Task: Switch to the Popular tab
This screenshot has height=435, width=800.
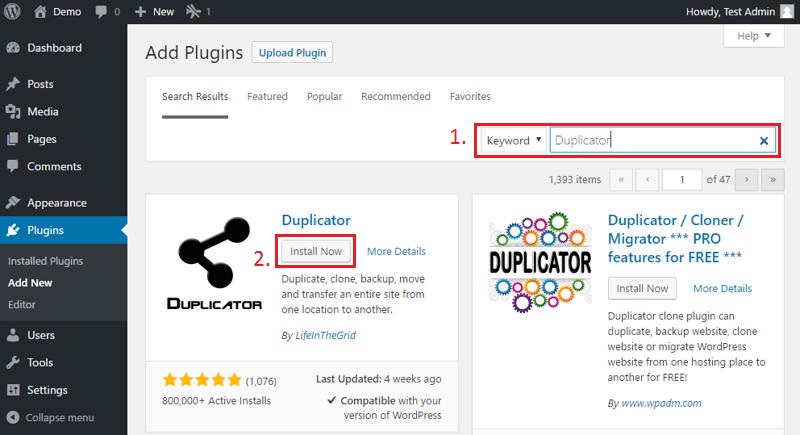Action: click(324, 96)
